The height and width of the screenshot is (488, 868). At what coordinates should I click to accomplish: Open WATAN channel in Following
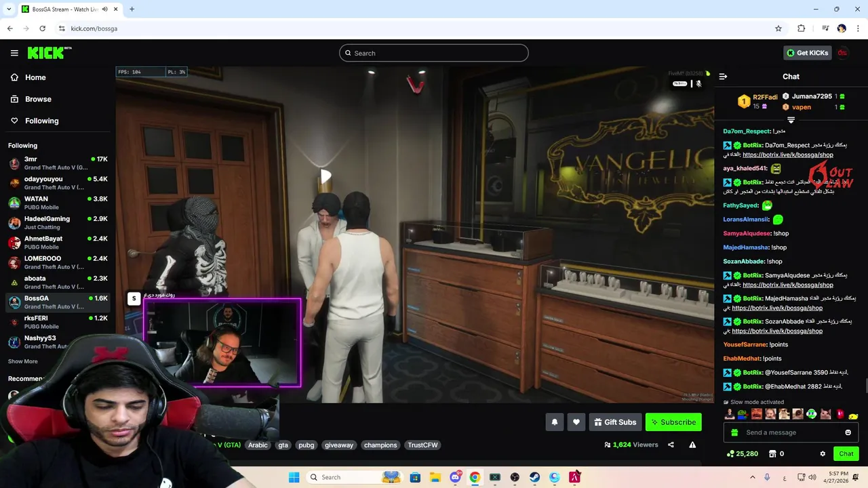tap(58, 203)
